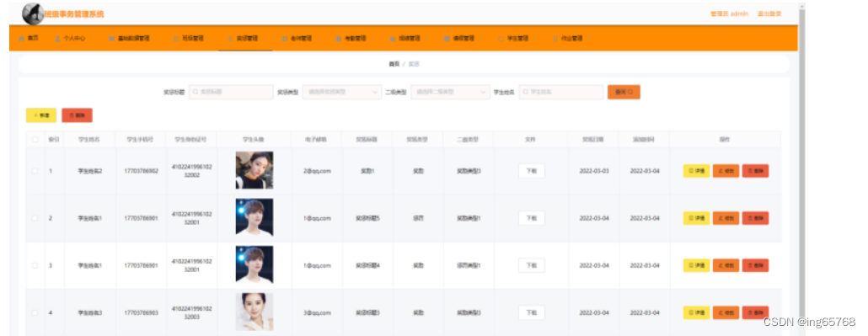Open the avatar photo in row 2
Screen dimensions: 868x336
pyautogui.click(x=255, y=217)
